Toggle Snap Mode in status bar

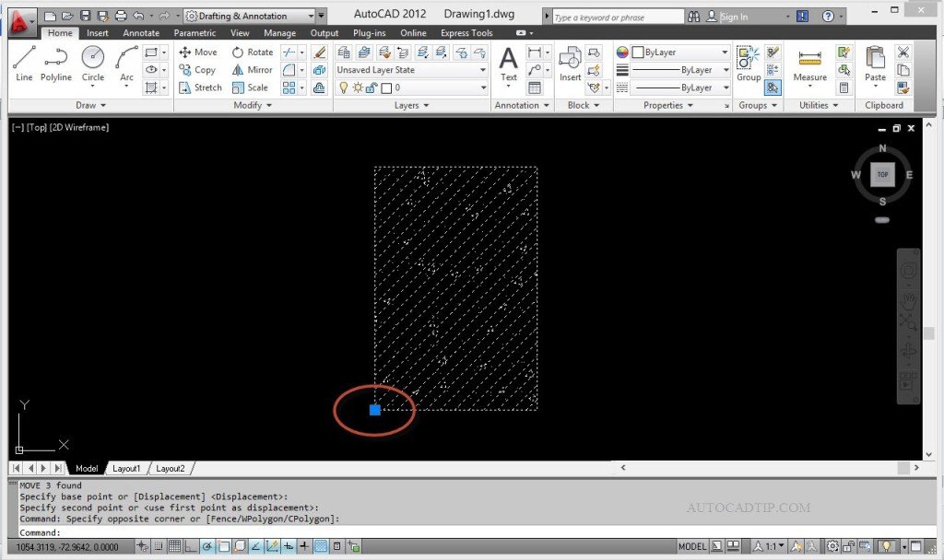(x=159, y=546)
